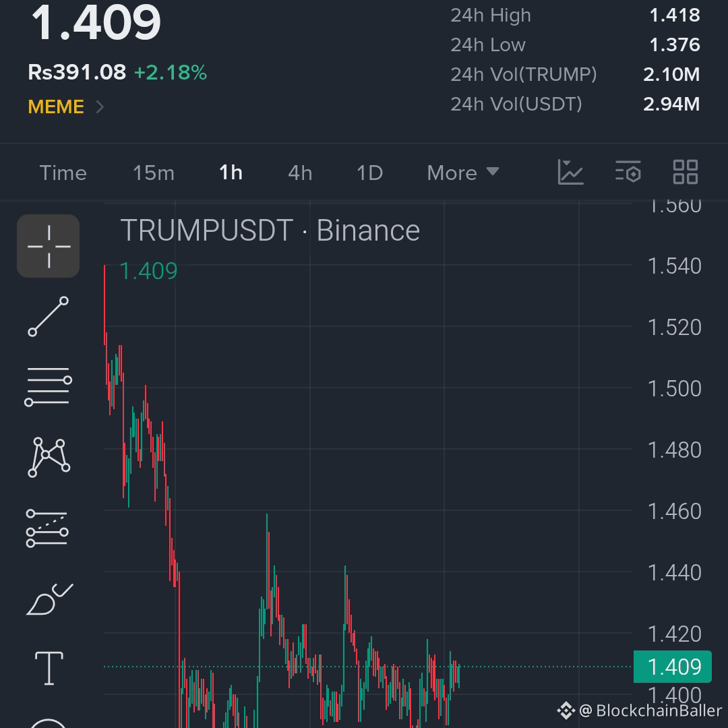
Task: Open the MEME category link
Action: click(56, 107)
